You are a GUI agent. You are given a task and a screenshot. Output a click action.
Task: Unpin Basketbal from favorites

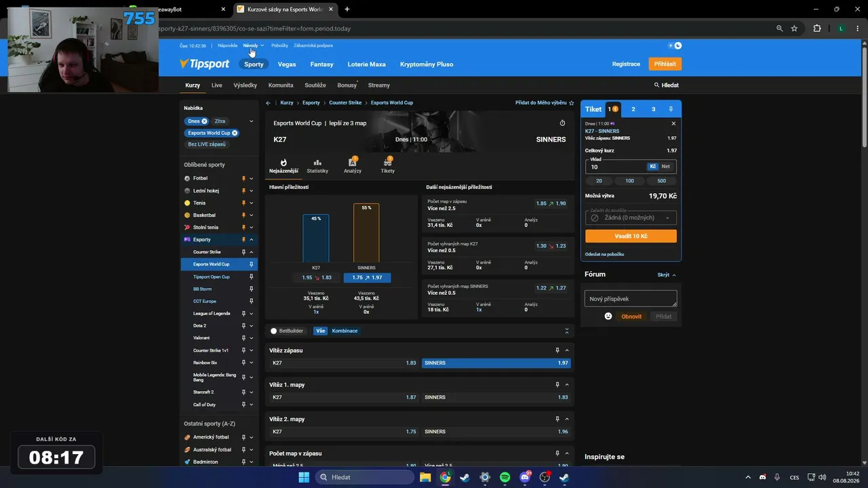[243, 215]
